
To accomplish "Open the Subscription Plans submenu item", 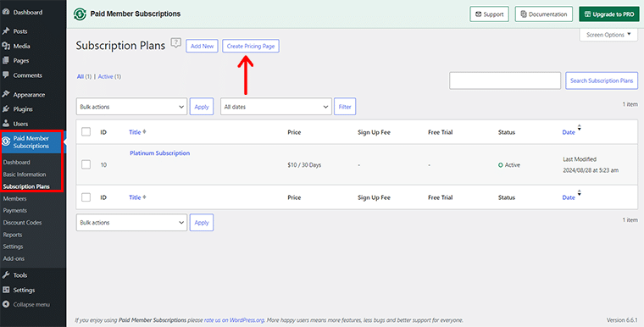I will pyautogui.click(x=26, y=186).
